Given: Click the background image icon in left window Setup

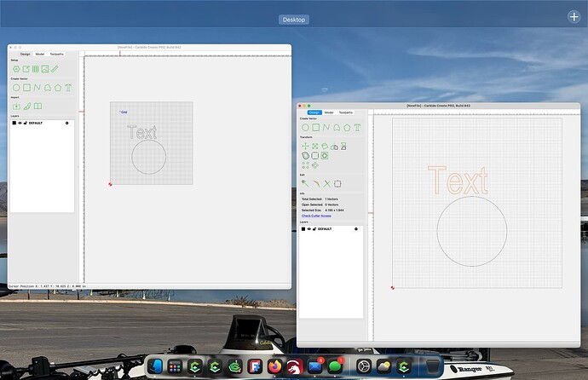Looking at the screenshot, I should [x=45, y=69].
